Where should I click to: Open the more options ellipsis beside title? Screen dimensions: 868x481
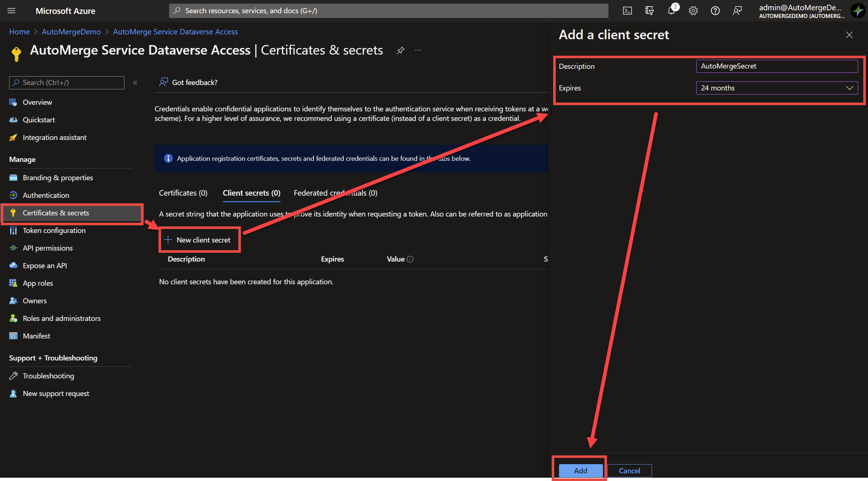[x=418, y=50]
